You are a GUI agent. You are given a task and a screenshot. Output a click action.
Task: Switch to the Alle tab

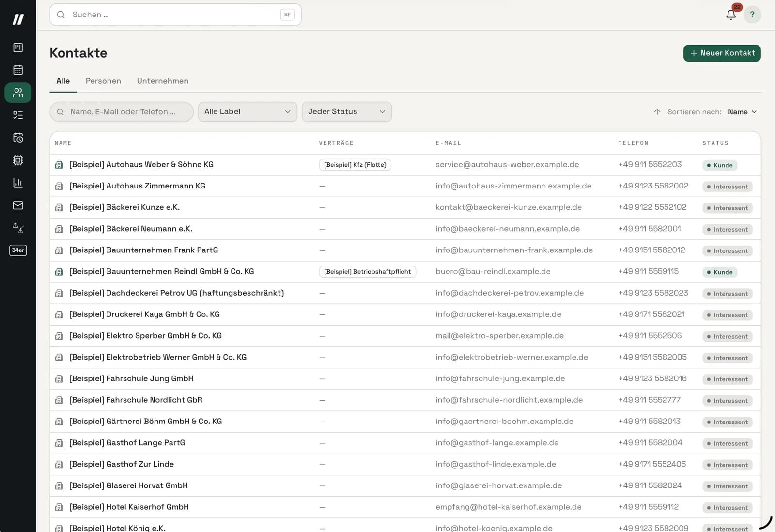[63, 81]
